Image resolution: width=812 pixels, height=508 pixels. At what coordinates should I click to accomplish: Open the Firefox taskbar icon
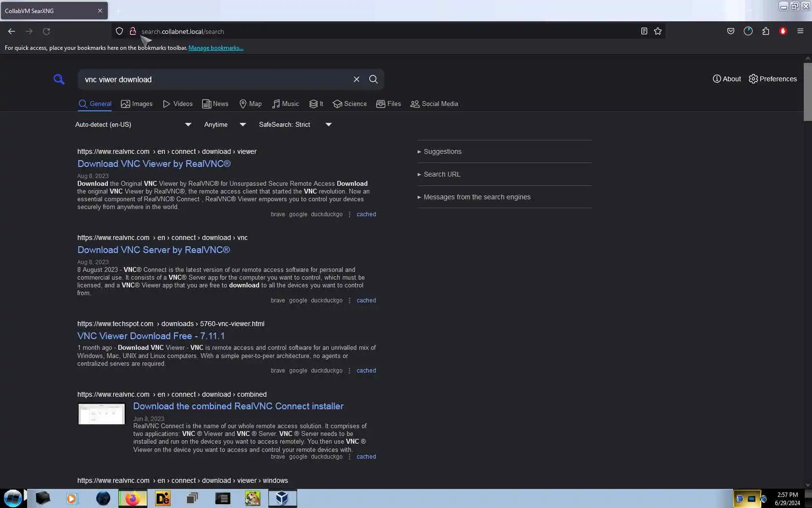click(x=132, y=498)
